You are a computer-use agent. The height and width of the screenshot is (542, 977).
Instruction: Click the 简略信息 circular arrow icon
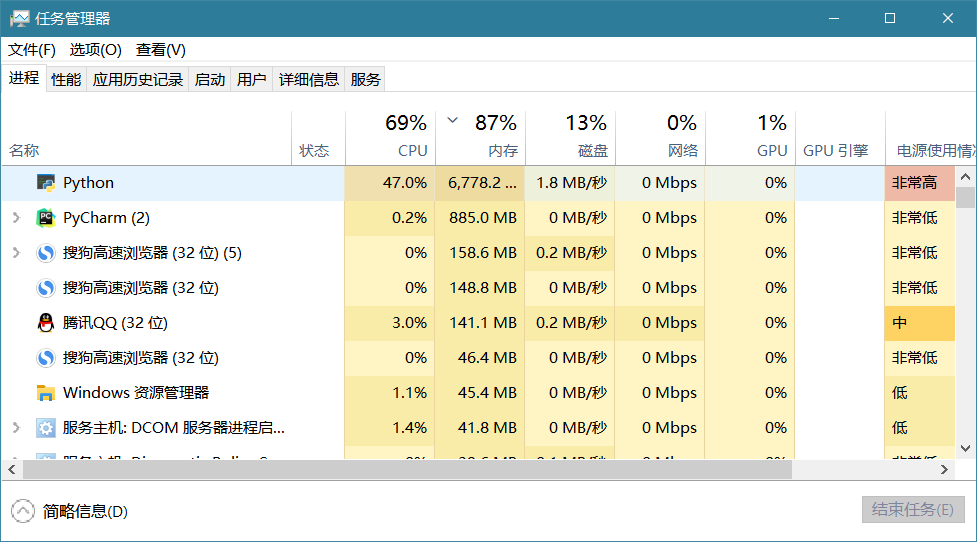tap(23, 511)
